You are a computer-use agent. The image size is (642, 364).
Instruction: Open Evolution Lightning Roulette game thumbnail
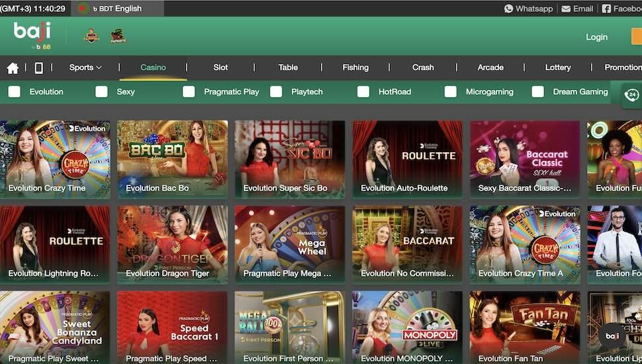pos(55,244)
